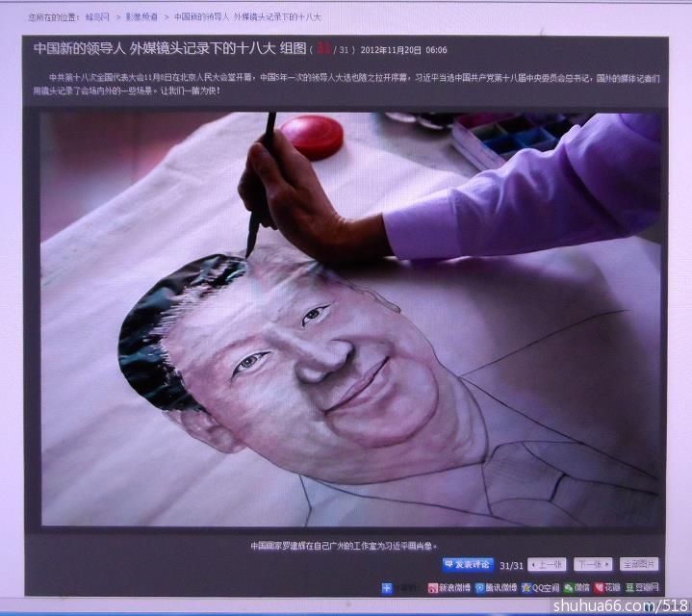
Task: Share to QQ空间 (Qzone)
Action: pos(540,587)
